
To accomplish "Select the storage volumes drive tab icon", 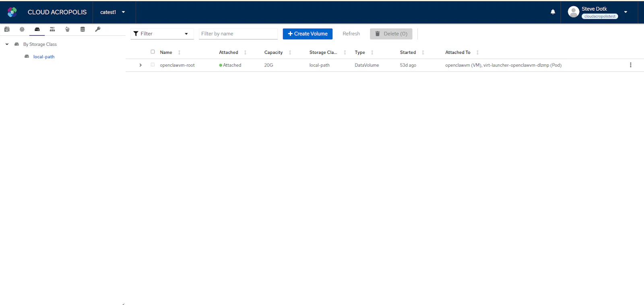I will pos(37,29).
